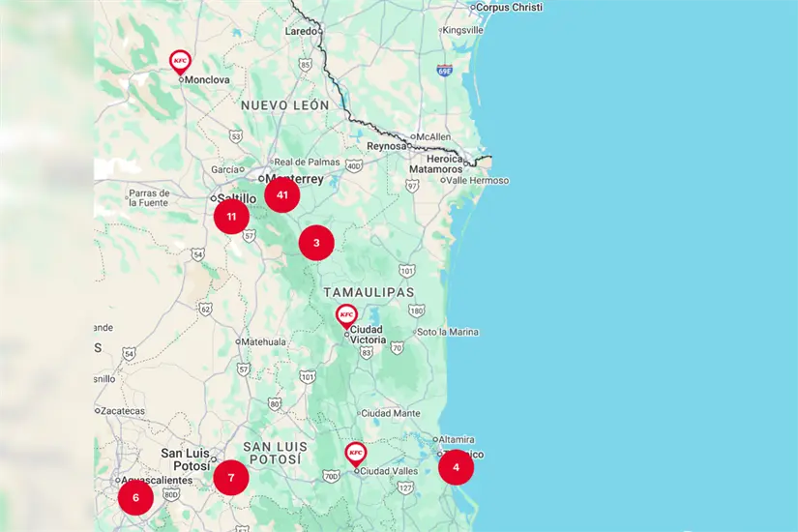The width and height of the screenshot is (798, 532).
Task: Click the Matehuala town label
Action: tap(265, 341)
